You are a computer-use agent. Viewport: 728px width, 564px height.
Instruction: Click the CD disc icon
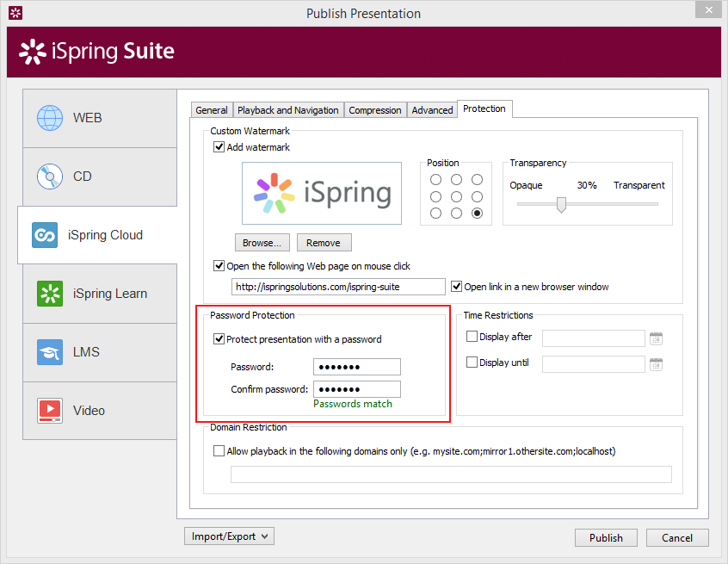pos(50,177)
